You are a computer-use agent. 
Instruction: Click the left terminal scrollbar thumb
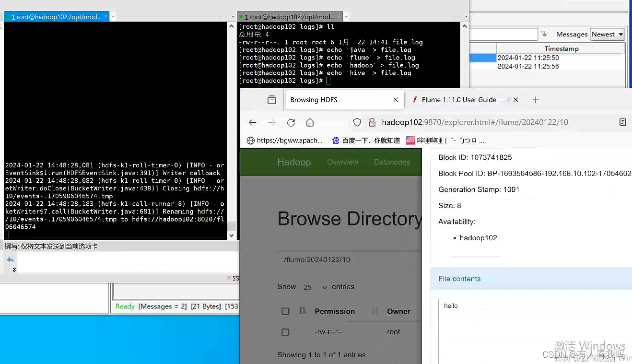232,227
